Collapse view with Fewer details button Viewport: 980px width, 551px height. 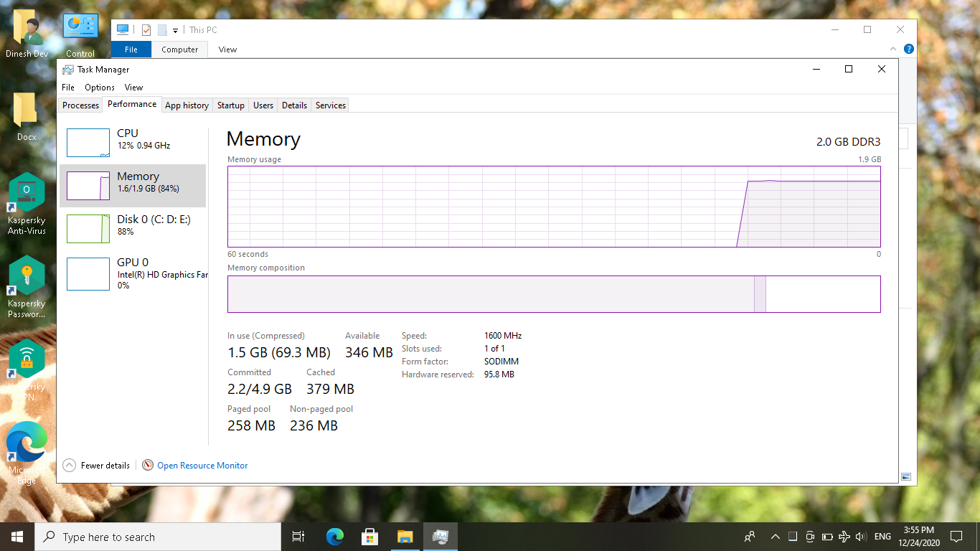click(x=97, y=466)
